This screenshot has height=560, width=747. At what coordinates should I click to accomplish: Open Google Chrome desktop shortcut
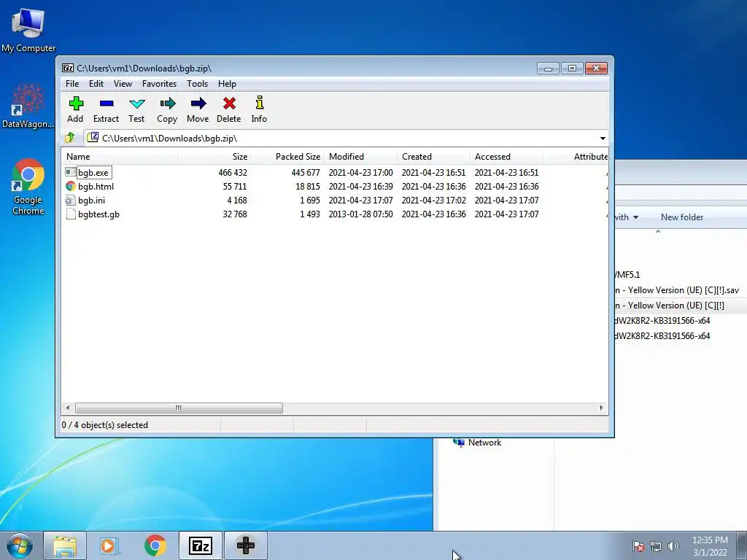pyautogui.click(x=28, y=187)
